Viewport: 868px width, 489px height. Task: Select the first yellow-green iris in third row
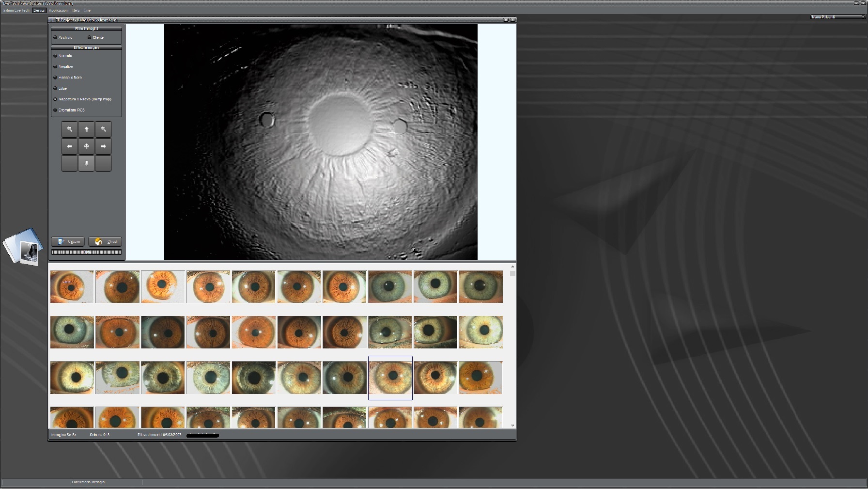(72, 378)
